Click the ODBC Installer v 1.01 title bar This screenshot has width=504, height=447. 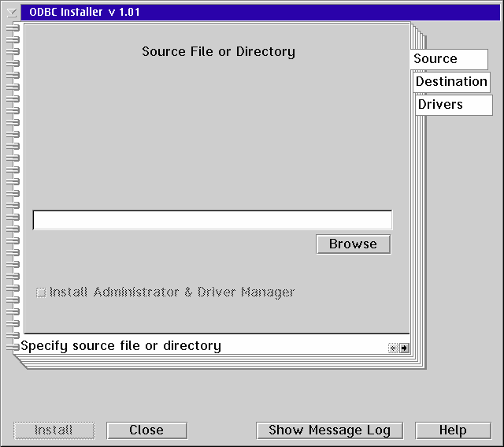(x=261, y=13)
